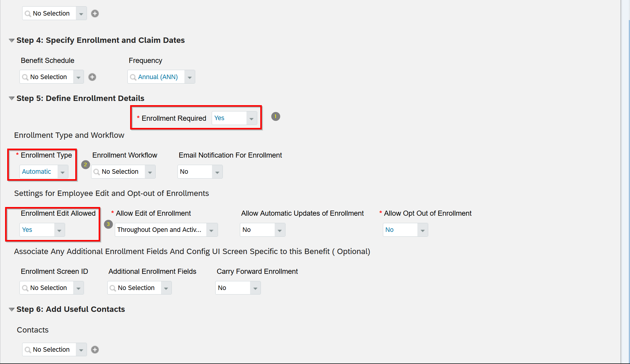Click the page vertical scrollbar

click(x=629, y=192)
